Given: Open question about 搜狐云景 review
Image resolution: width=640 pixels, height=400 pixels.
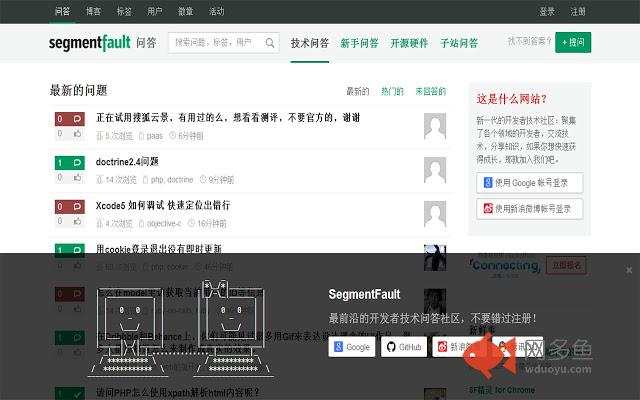Looking at the screenshot, I should (228, 118).
